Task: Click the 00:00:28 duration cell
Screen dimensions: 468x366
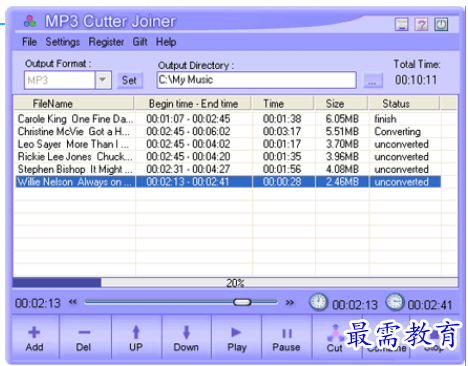Action: 282,182
